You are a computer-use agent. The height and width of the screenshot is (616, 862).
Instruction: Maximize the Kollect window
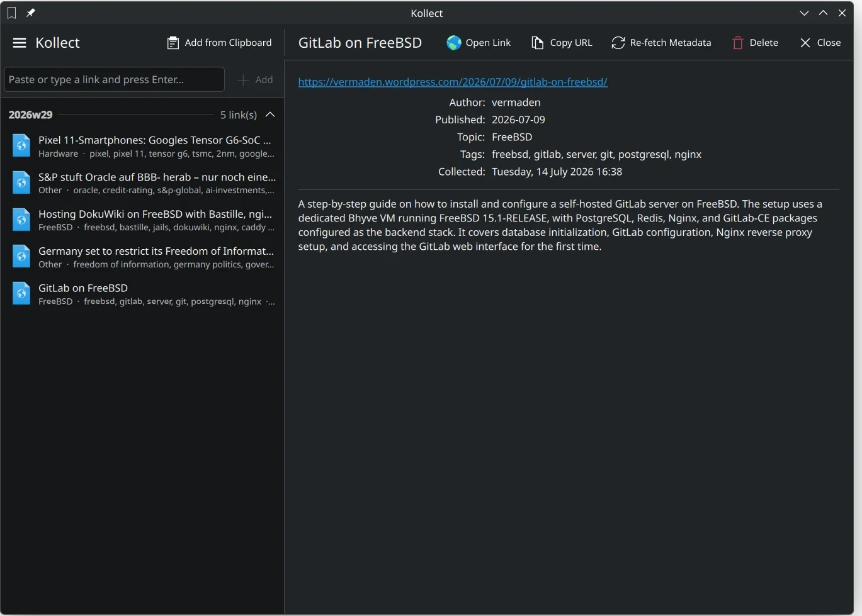point(823,13)
